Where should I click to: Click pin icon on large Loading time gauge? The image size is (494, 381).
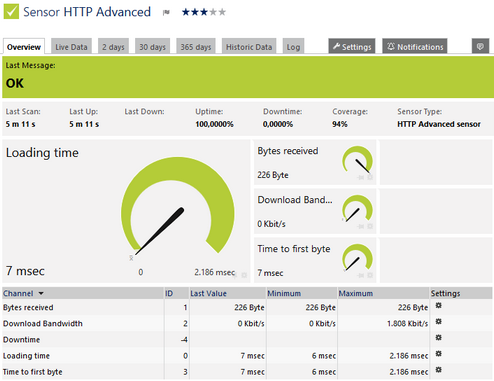(235, 275)
